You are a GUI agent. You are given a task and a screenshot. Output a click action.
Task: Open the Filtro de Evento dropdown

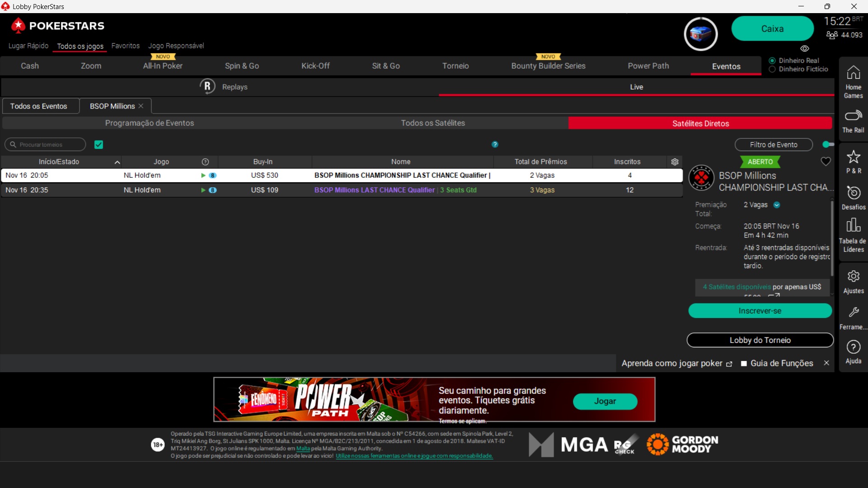pyautogui.click(x=773, y=145)
